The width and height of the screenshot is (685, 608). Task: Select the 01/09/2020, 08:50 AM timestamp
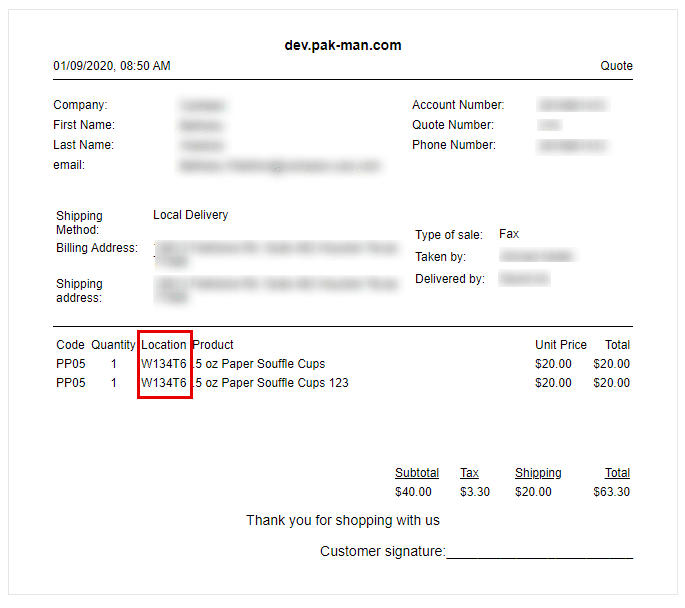[x=112, y=66]
